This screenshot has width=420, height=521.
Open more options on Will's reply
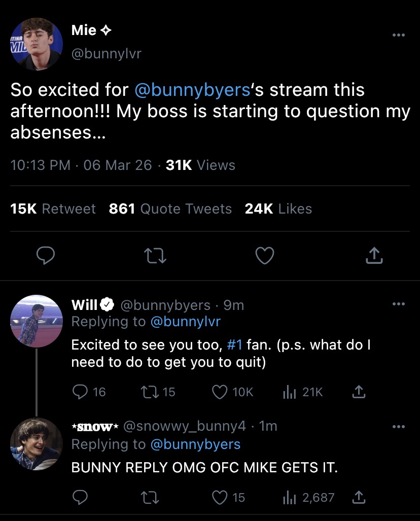tap(399, 304)
